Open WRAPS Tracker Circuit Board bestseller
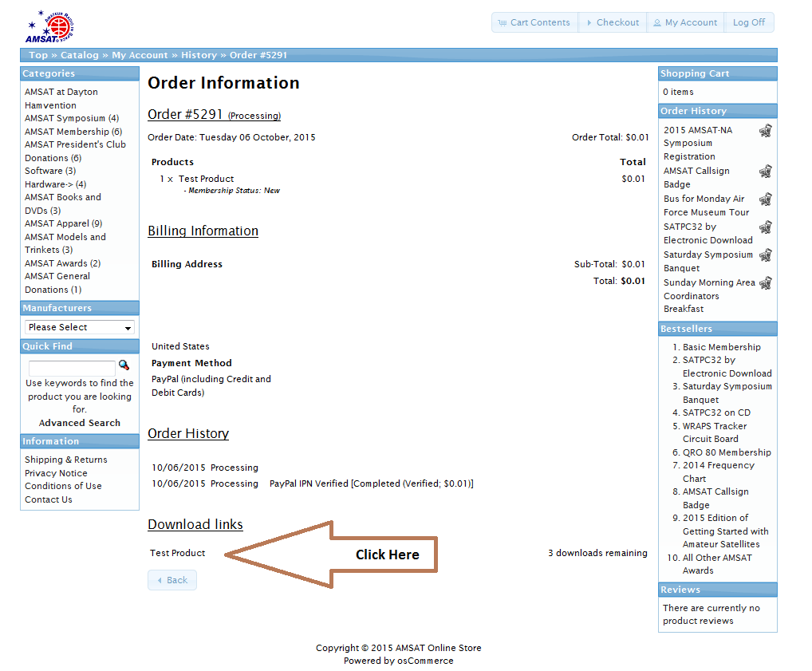812x671 pixels. click(715, 432)
